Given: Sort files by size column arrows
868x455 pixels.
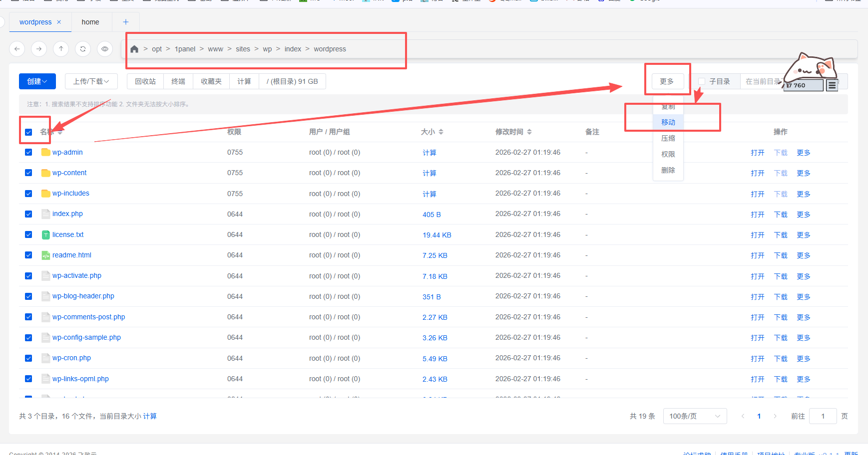Looking at the screenshot, I should [441, 132].
